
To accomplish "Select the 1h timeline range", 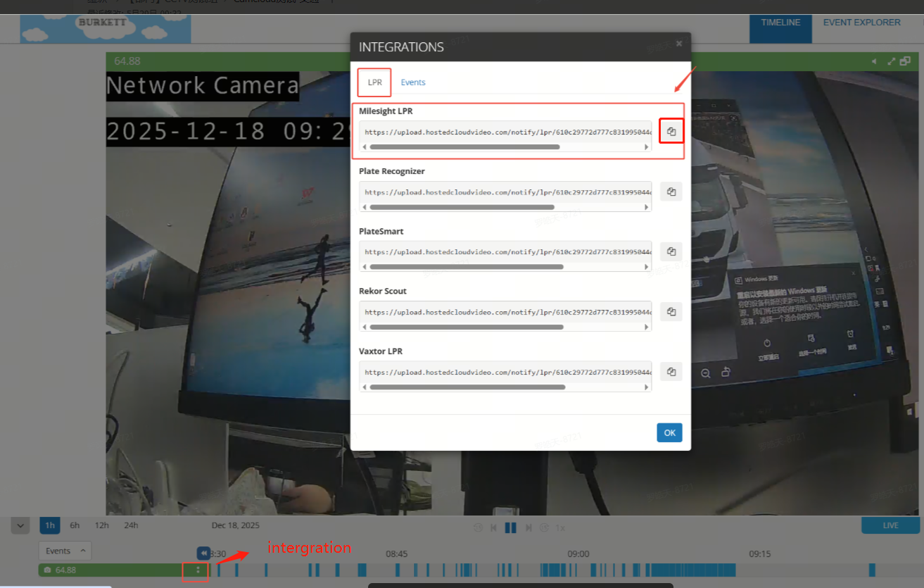I will [50, 525].
